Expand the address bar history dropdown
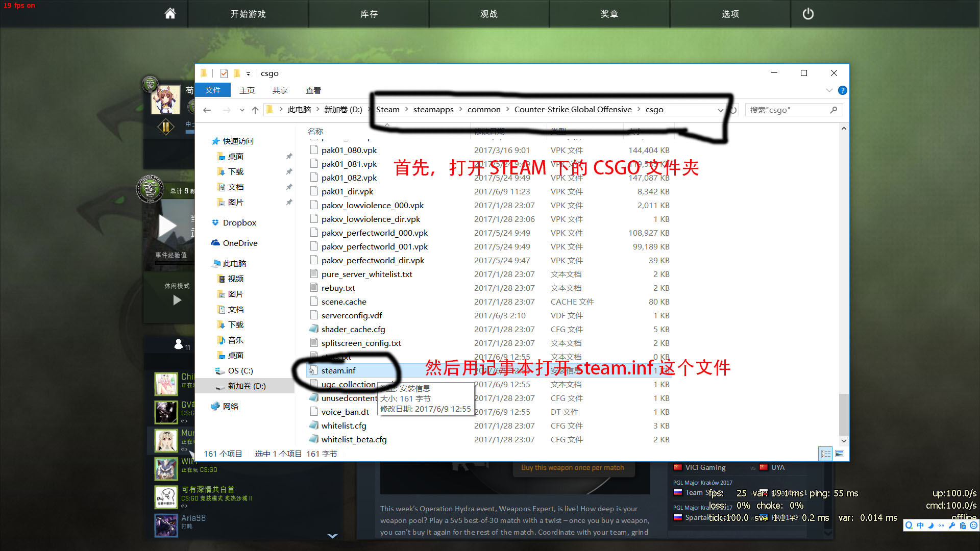 (x=720, y=110)
